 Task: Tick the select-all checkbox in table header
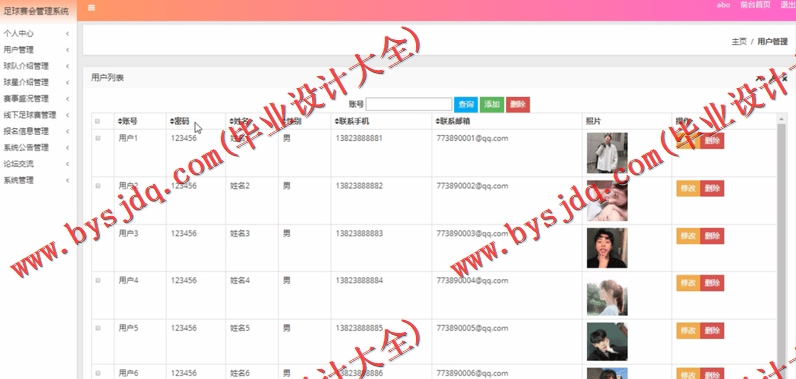click(98, 121)
